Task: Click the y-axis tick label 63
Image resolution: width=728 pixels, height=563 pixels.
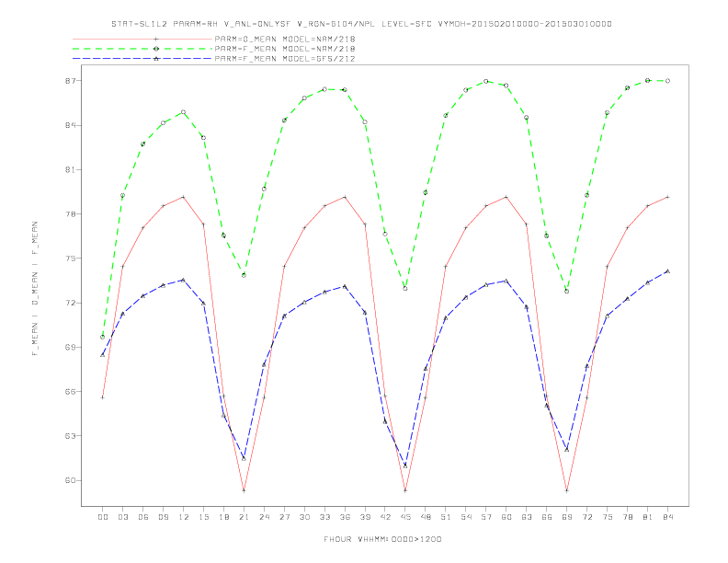Action: point(70,436)
